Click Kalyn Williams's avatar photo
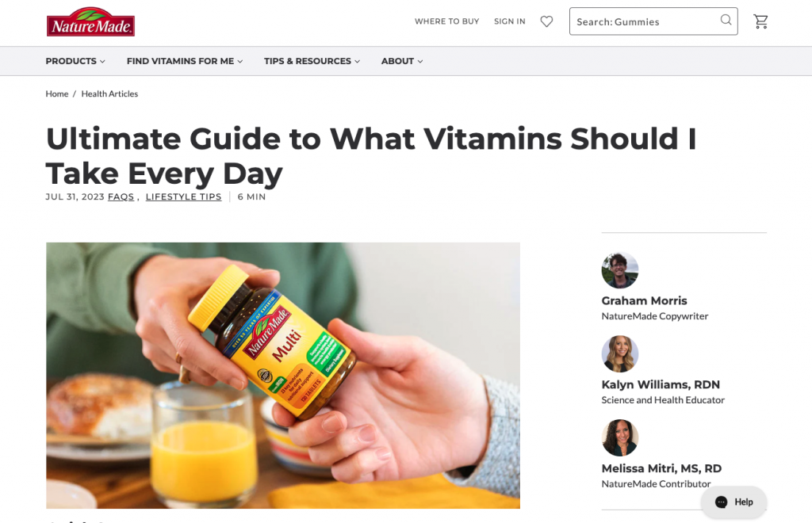Viewport: 812px width, 523px height. click(620, 354)
